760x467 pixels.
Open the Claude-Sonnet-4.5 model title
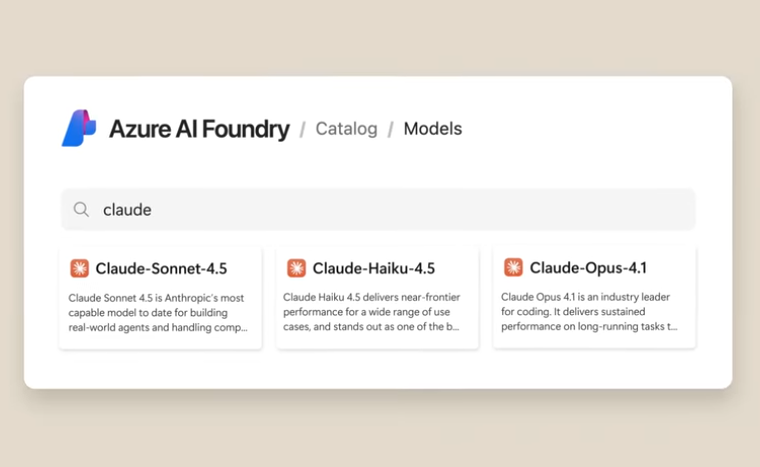[x=161, y=268]
